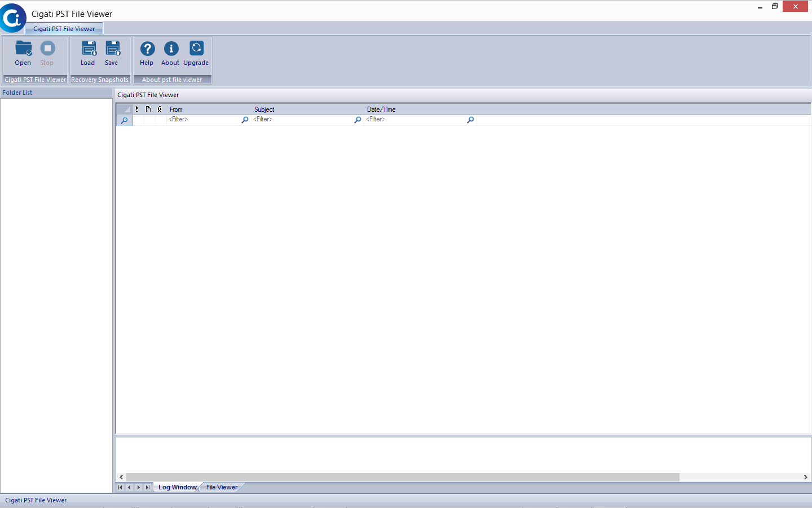The width and height of the screenshot is (812, 508).
Task: Click the Recovery Snapshots group label
Action: (x=100, y=80)
